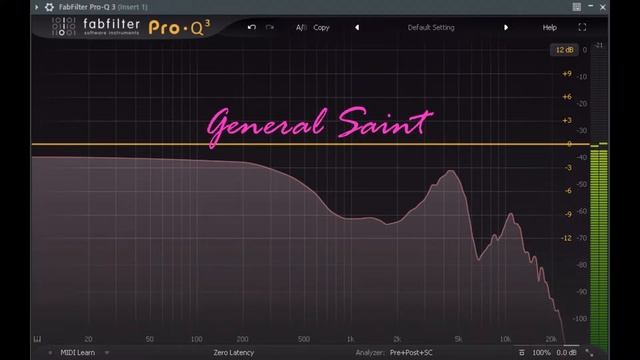
Task: Click the resize interface icon
Action: click(x=589, y=353)
